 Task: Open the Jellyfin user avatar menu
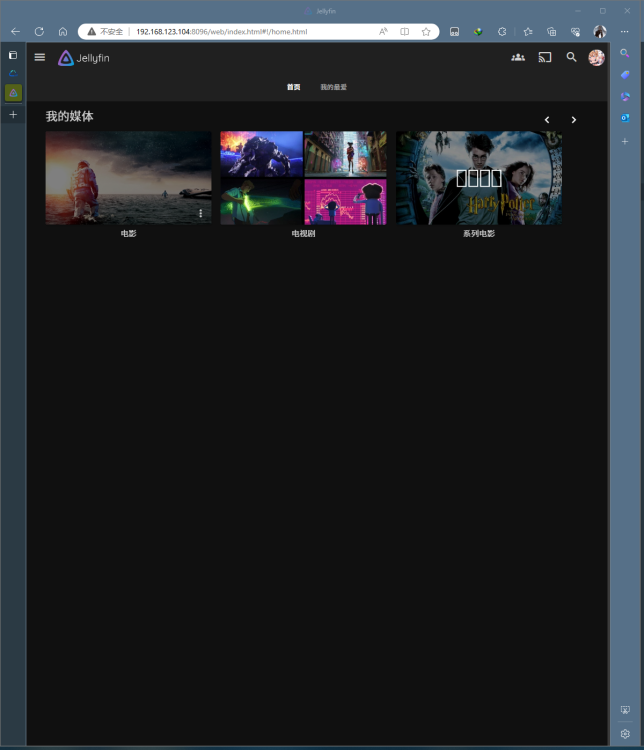click(x=596, y=57)
